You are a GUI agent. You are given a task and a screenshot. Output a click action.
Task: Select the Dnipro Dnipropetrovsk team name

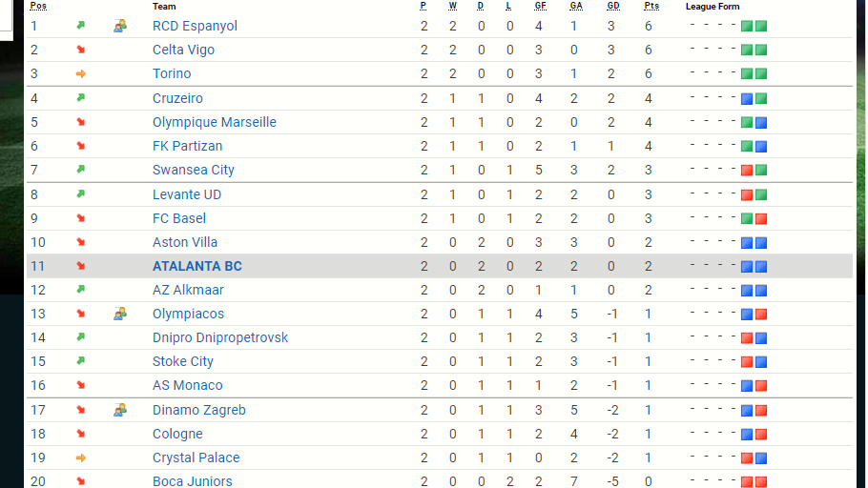coord(220,337)
